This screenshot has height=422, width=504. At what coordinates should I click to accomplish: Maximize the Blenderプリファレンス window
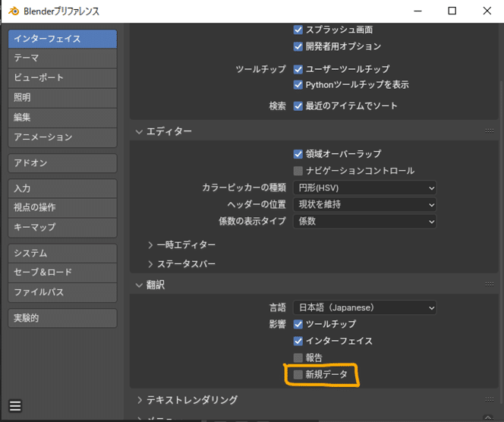coord(452,11)
